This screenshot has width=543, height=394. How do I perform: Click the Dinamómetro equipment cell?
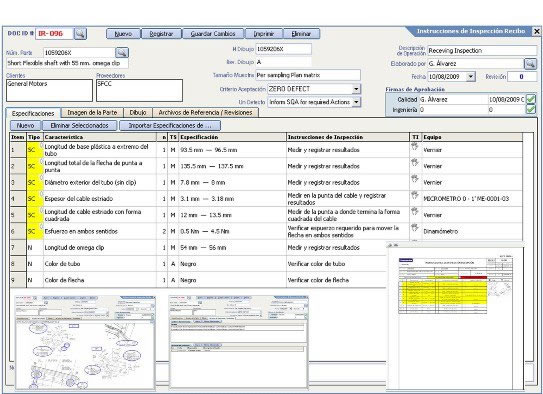(x=472, y=231)
